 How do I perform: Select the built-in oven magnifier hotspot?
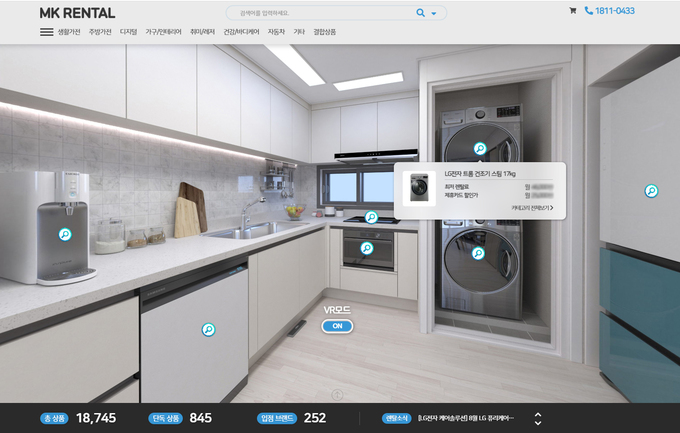tap(367, 248)
